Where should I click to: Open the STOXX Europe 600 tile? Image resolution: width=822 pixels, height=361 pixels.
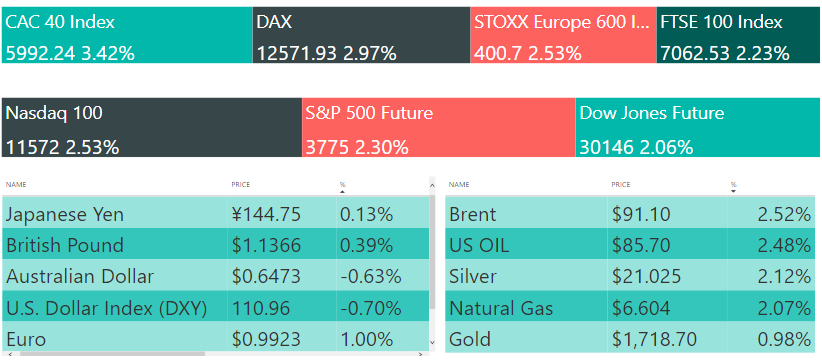tap(563, 35)
